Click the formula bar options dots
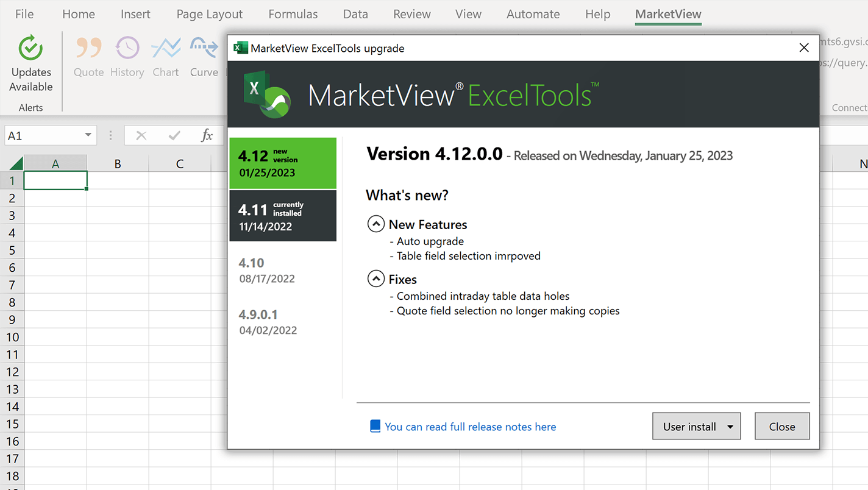The image size is (868, 490). tap(110, 135)
